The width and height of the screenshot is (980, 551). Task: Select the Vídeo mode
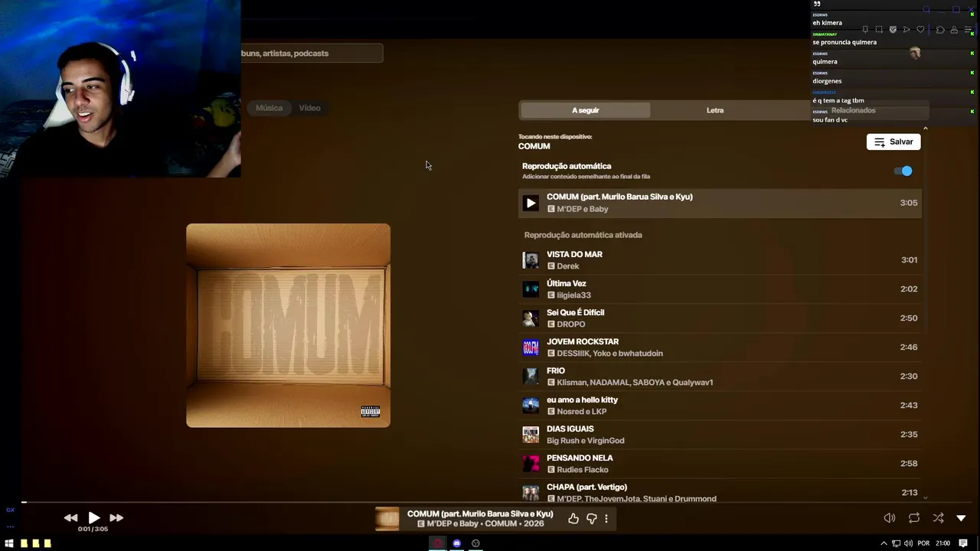[x=309, y=108]
